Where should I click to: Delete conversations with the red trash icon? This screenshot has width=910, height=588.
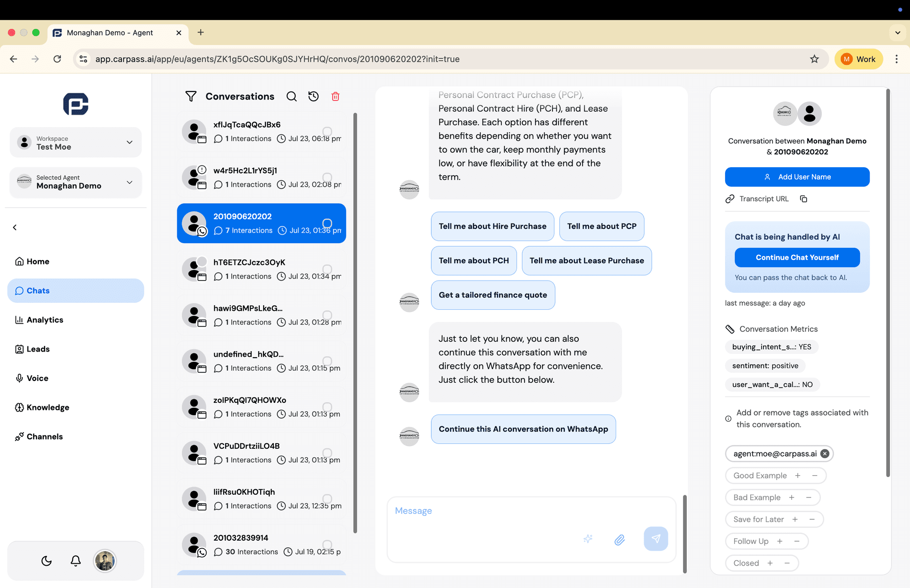336,96
